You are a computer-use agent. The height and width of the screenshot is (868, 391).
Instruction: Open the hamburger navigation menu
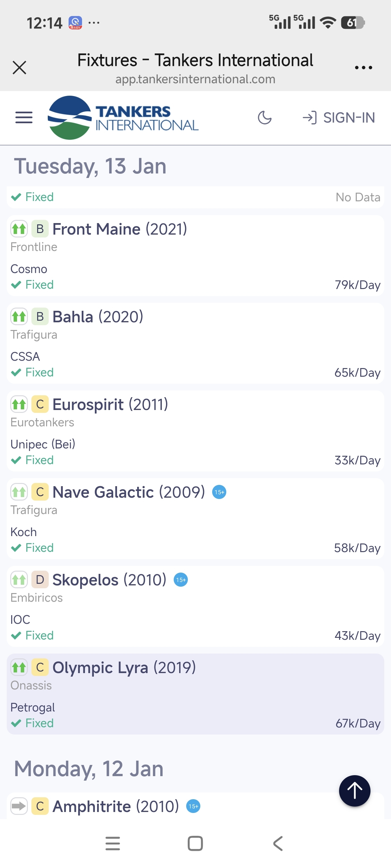24,117
